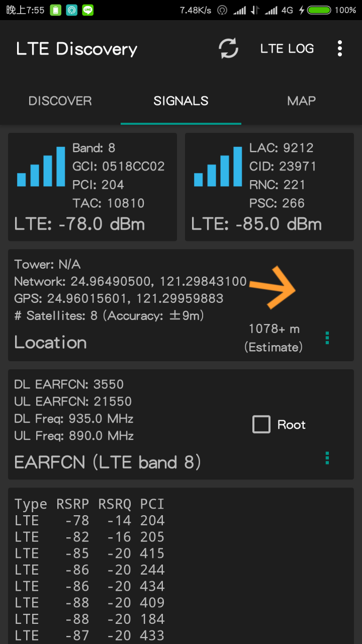Select the SIGNALS tab
Image resolution: width=362 pixels, height=644 pixels.
tap(181, 101)
